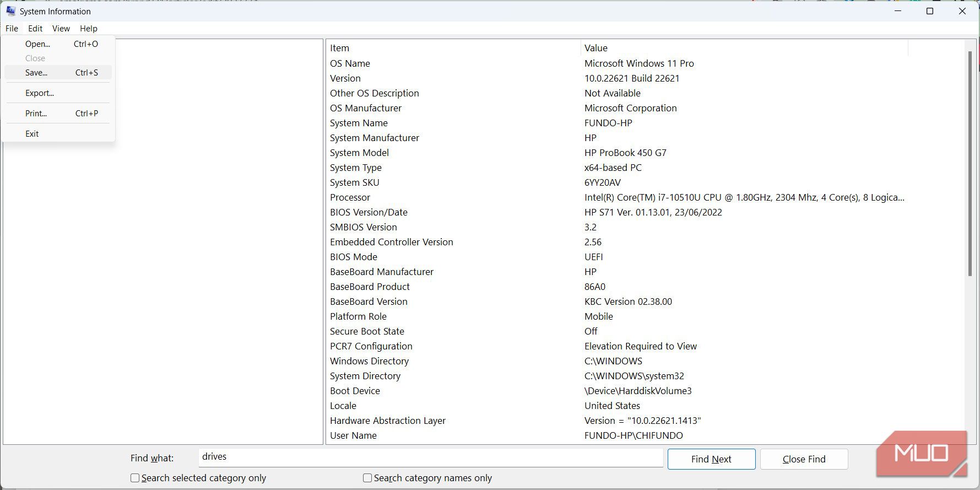Select the System Name row

click(617, 123)
